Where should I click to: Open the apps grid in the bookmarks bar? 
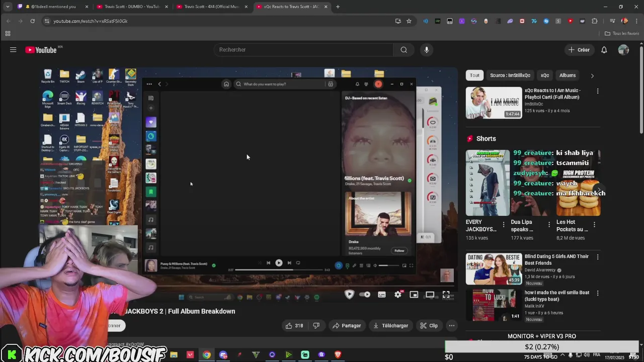pos(8,34)
